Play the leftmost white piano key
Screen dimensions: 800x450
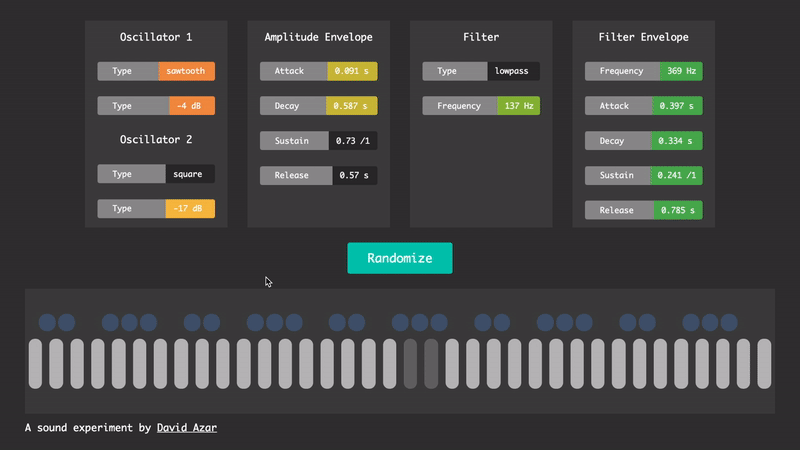click(35, 364)
